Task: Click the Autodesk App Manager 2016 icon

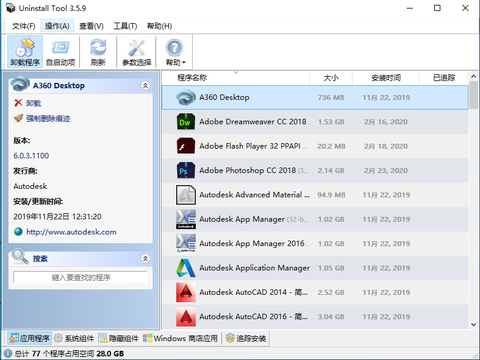Action: point(186,243)
